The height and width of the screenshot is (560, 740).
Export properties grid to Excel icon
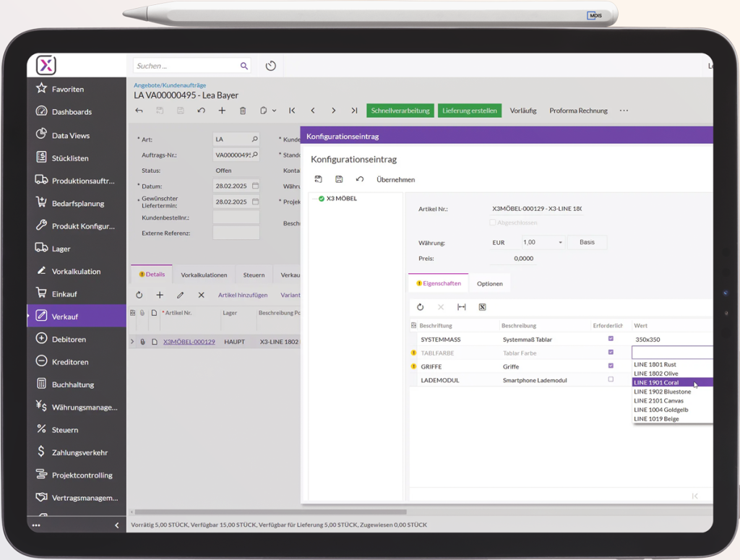(x=482, y=307)
